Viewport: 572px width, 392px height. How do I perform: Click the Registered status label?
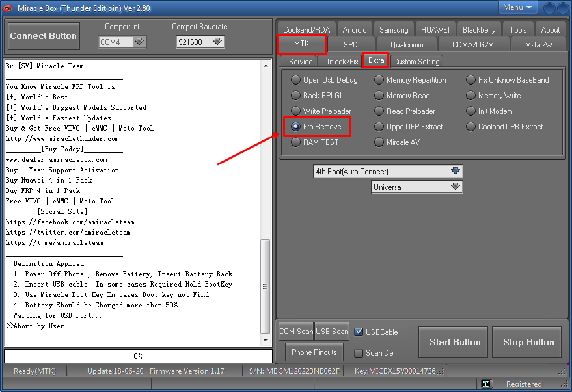click(524, 384)
